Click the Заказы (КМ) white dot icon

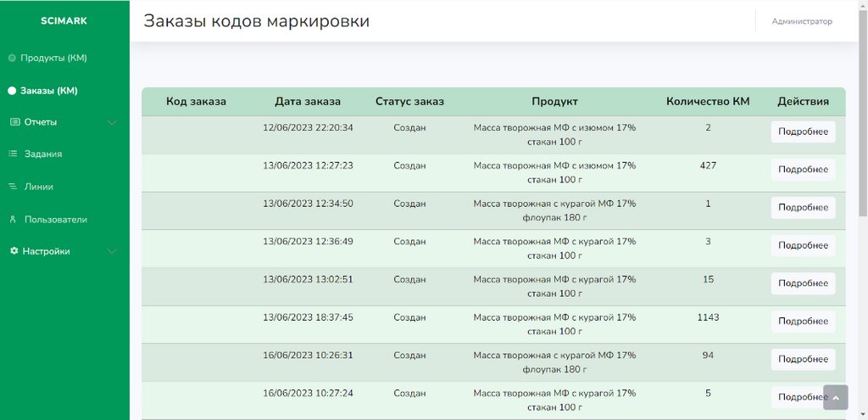click(12, 91)
